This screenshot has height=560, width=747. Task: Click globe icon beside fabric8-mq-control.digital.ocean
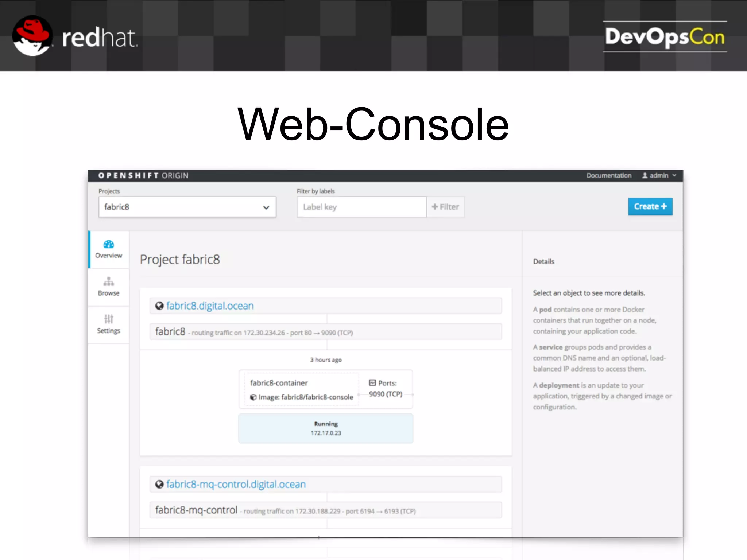point(159,484)
